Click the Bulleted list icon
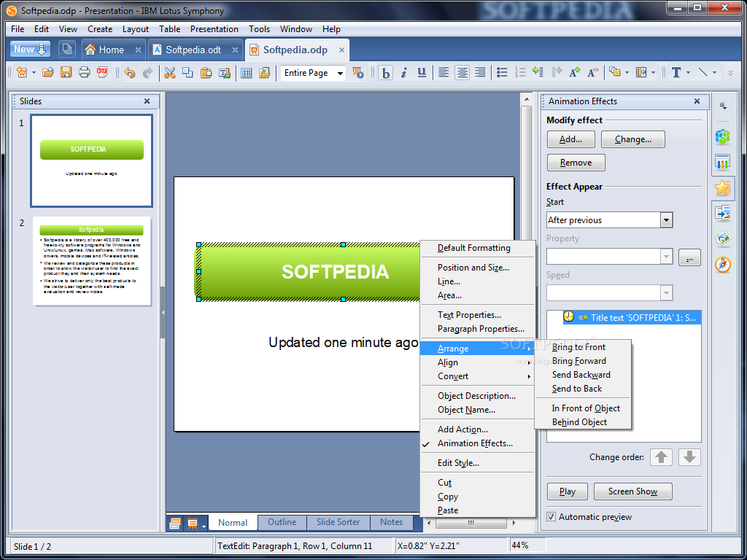The width and height of the screenshot is (747, 560). click(502, 72)
